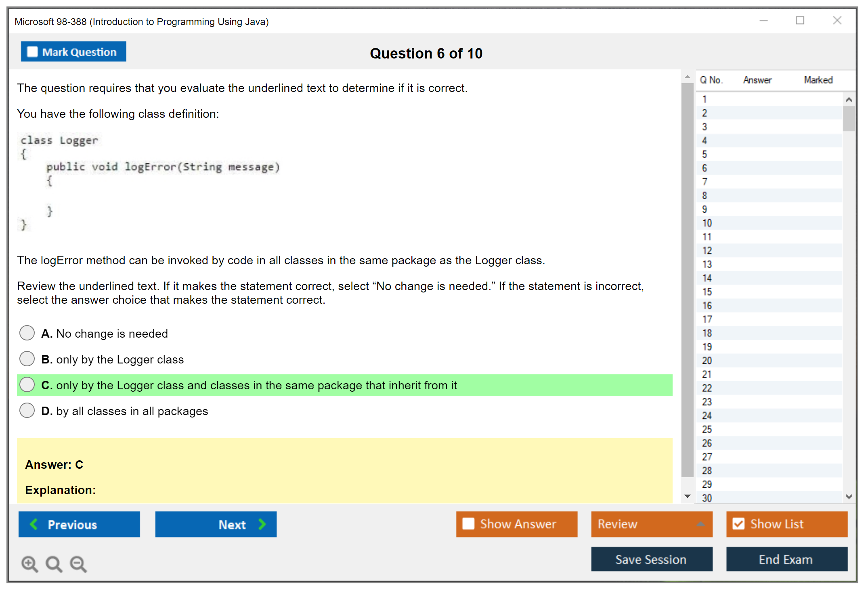This screenshot has height=593, width=868.
Task: Jump to question 25 in the list
Action: pyautogui.click(x=707, y=429)
